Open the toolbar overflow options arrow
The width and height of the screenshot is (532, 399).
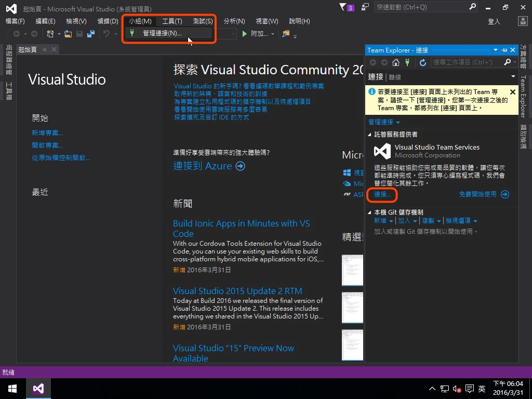coord(295,36)
